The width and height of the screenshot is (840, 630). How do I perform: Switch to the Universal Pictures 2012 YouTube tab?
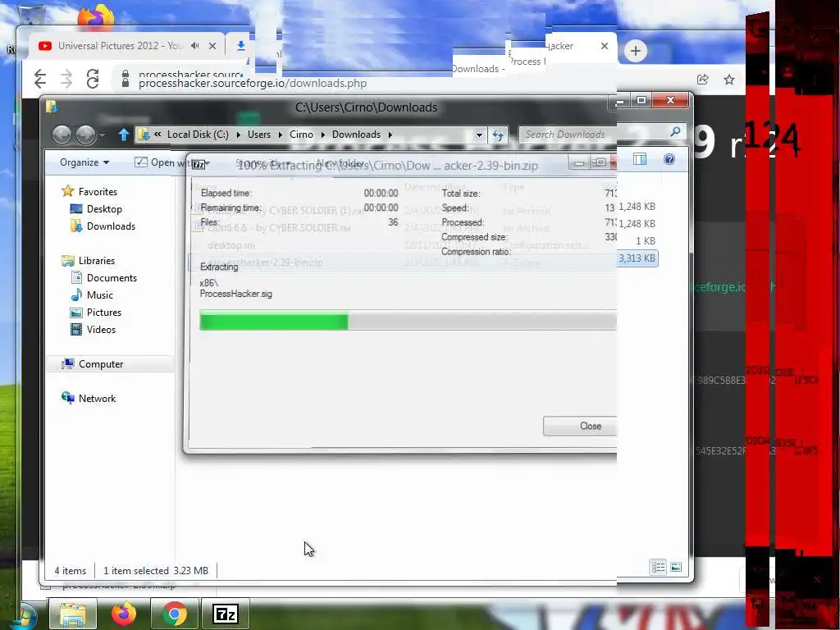[x=120, y=46]
